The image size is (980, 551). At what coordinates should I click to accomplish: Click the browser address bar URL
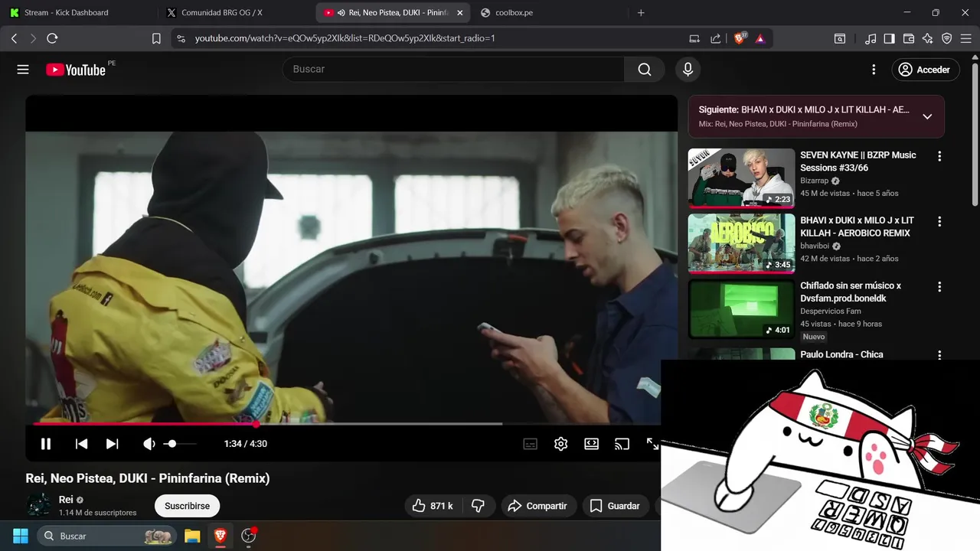(x=345, y=38)
